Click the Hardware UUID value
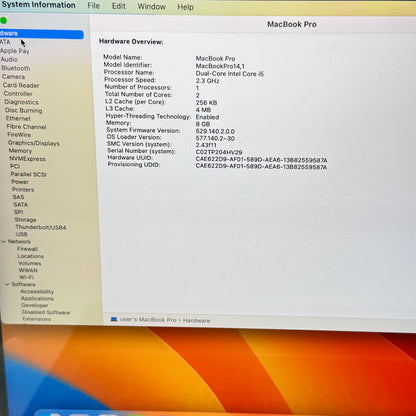This screenshot has height=416, width=416. 261,160
